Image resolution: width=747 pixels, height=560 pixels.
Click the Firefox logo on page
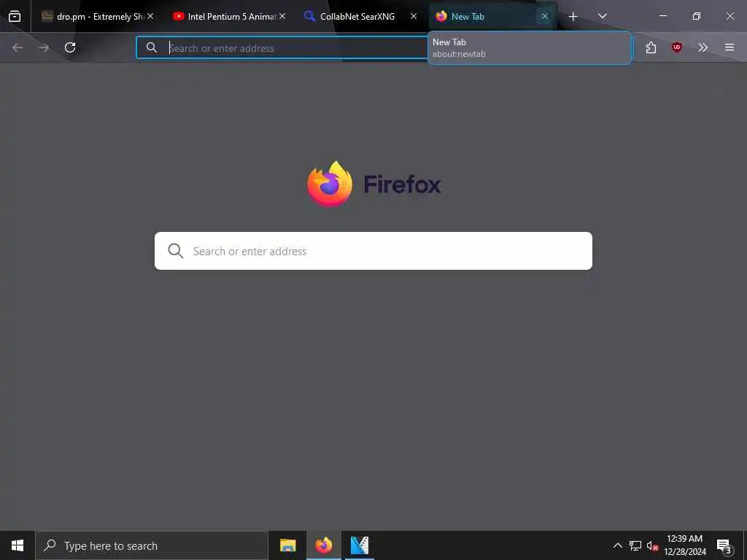coord(330,184)
